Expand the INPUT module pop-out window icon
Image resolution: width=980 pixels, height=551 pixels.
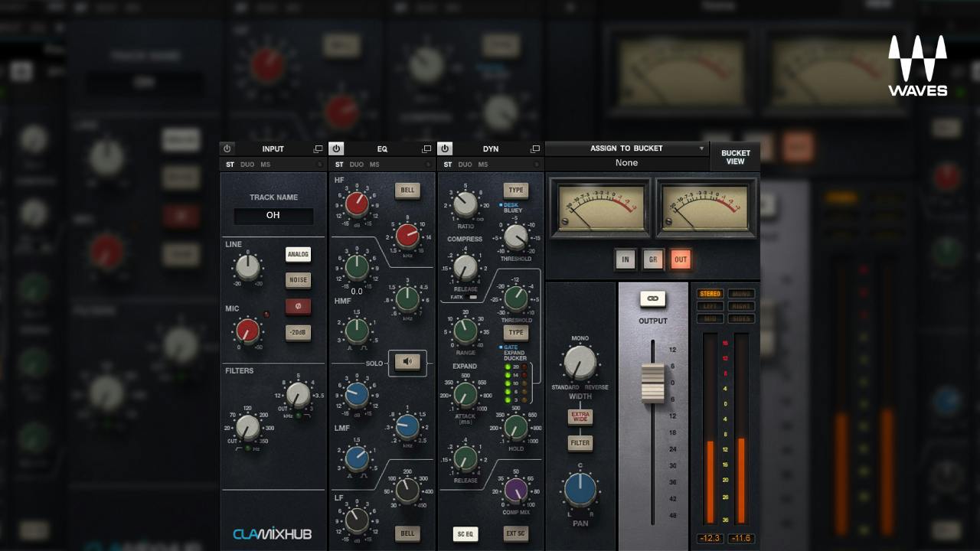[318, 148]
